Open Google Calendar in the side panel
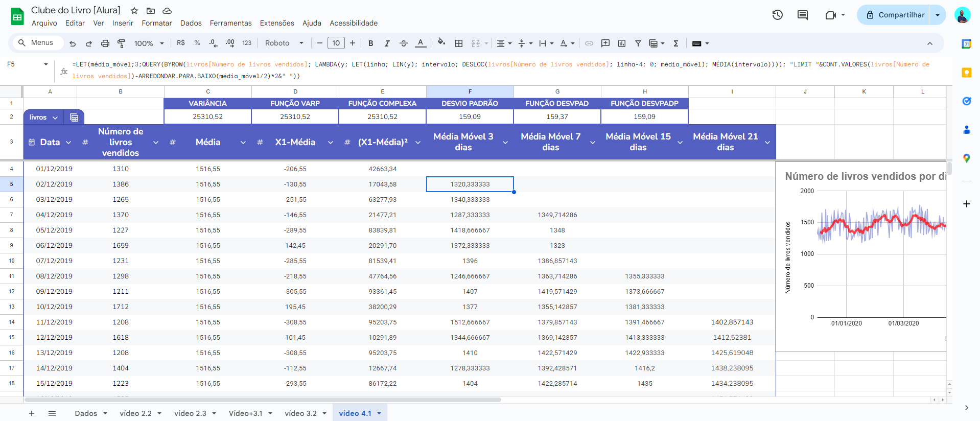This screenshot has height=421, width=980. 966,44
